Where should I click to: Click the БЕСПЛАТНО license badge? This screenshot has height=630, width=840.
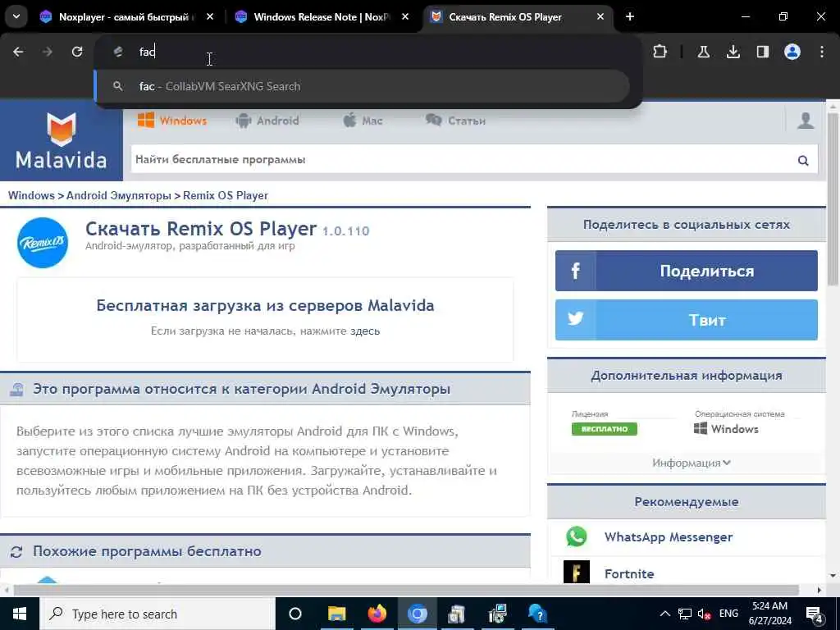605,429
